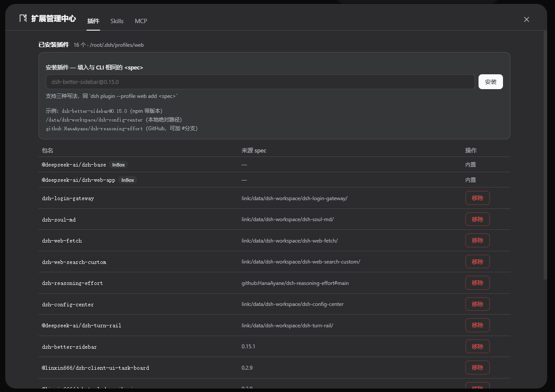Select the dsh-reasoning-effort package name
The image size is (555, 392).
(x=73, y=283)
